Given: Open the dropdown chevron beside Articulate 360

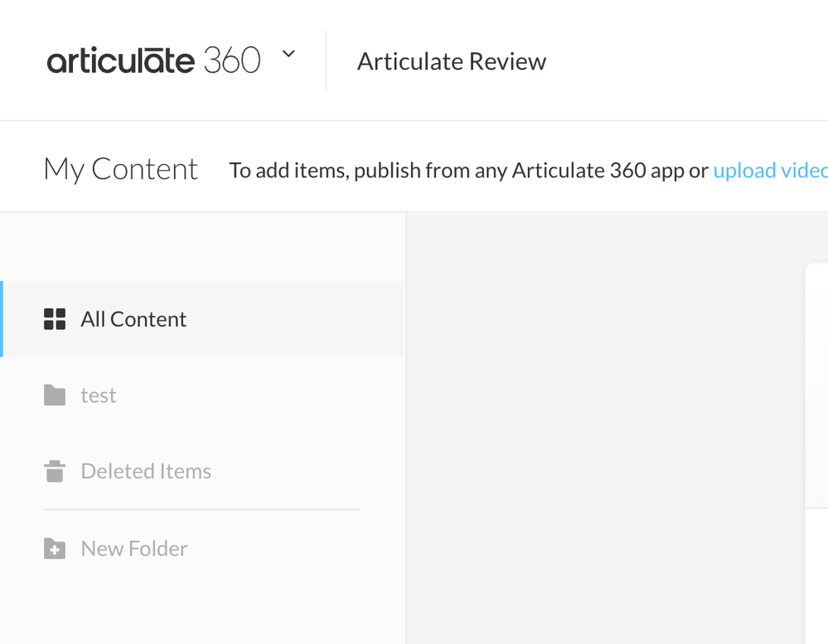Looking at the screenshot, I should (x=288, y=55).
